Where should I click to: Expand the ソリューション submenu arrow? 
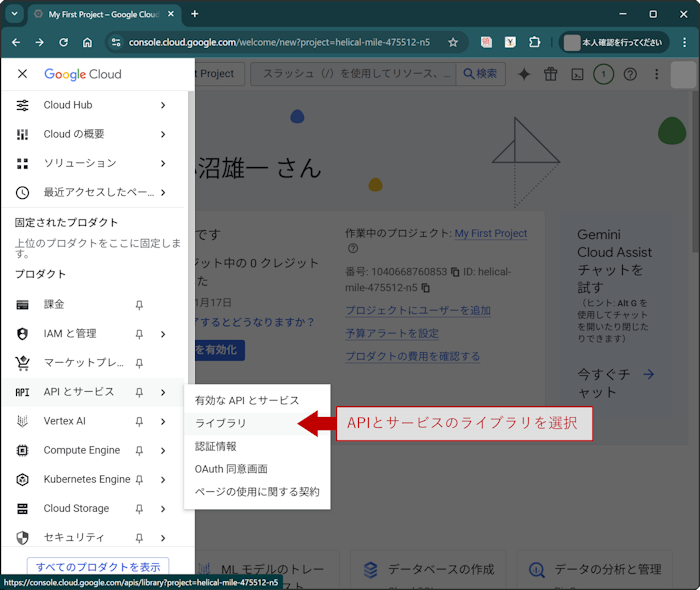163,163
